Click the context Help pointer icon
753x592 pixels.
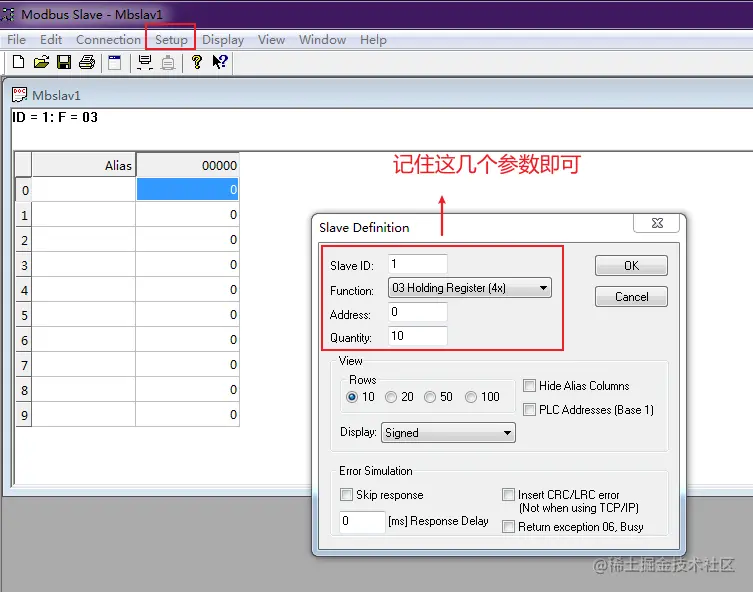[220, 62]
